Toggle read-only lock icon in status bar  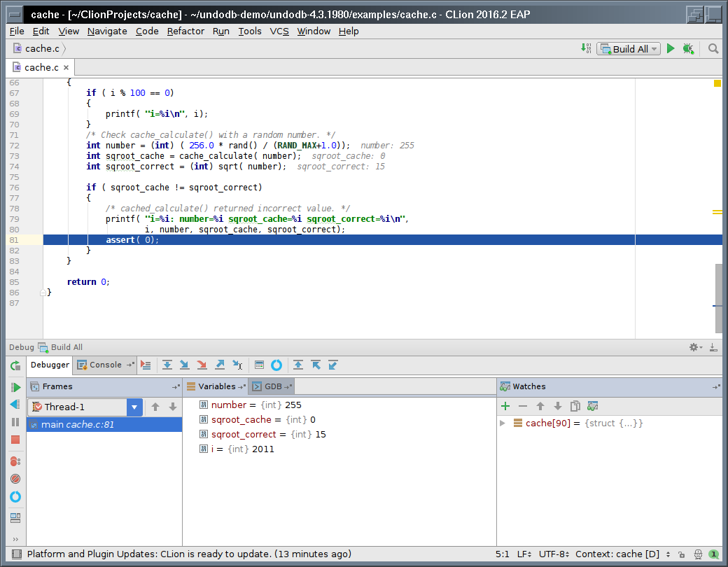point(681,554)
